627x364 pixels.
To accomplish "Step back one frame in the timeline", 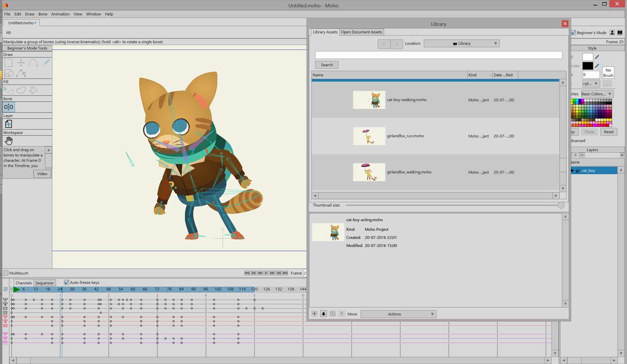I will point(260,273).
